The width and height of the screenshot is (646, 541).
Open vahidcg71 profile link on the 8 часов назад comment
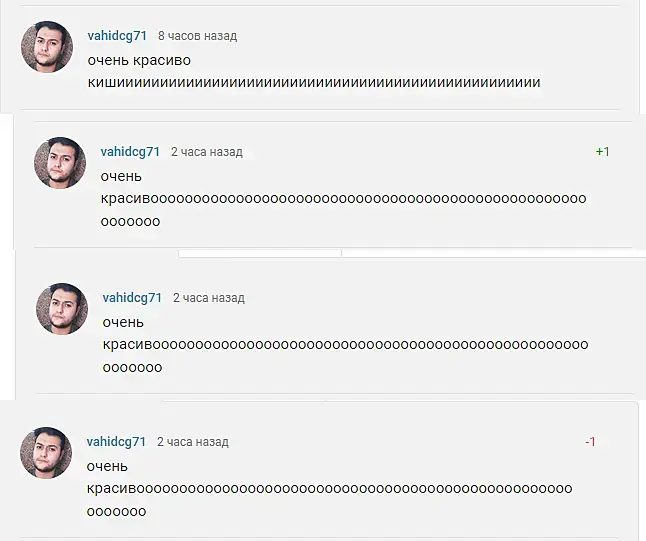117,36
